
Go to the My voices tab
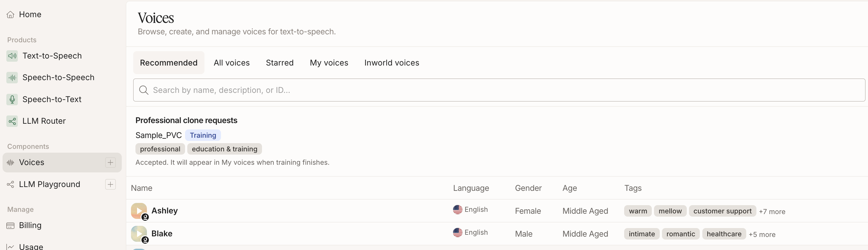[x=329, y=63]
